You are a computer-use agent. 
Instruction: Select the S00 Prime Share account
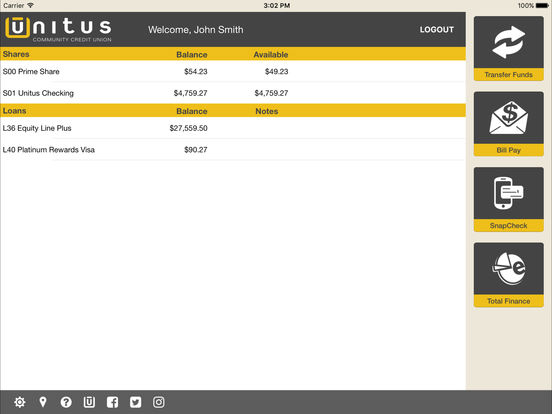[233, 71]
